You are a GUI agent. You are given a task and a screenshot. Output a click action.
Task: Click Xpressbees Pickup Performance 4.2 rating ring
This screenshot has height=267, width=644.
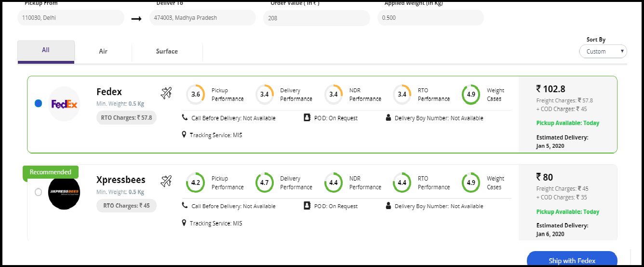(196, 183)
